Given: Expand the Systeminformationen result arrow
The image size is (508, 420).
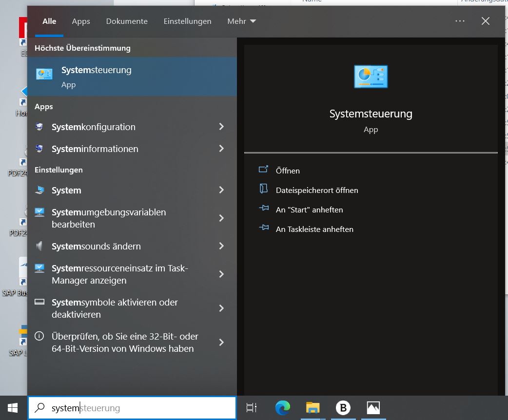Looking at the screenshot, I should point(221,149).
